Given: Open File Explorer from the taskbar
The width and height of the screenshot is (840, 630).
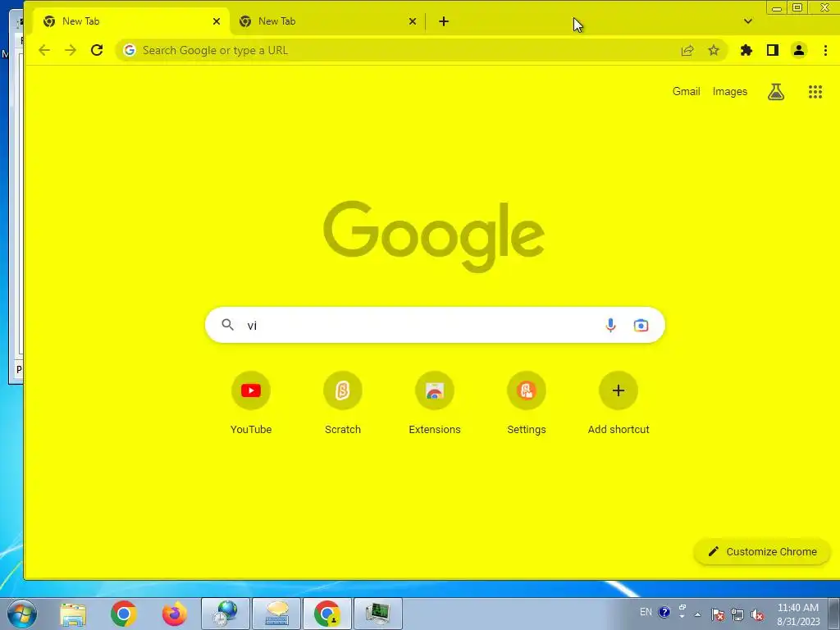Looking at the screenshot, I should [x=73, y=614].
